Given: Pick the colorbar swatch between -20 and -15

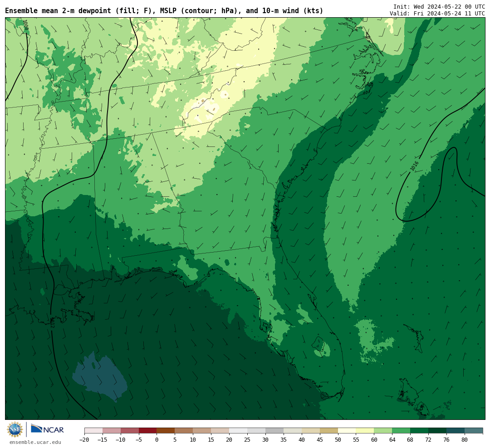Looking at the screenshot, I should tap(93, 430).
